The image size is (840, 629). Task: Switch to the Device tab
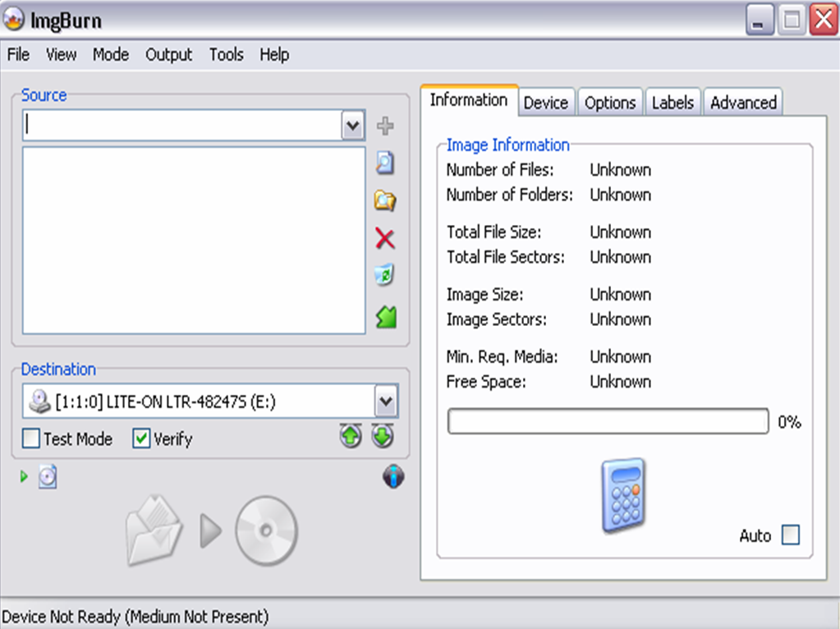546,103
